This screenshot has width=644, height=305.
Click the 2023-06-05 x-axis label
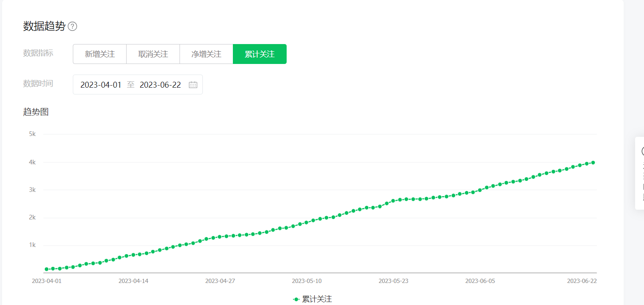click(x=480, y=281)
